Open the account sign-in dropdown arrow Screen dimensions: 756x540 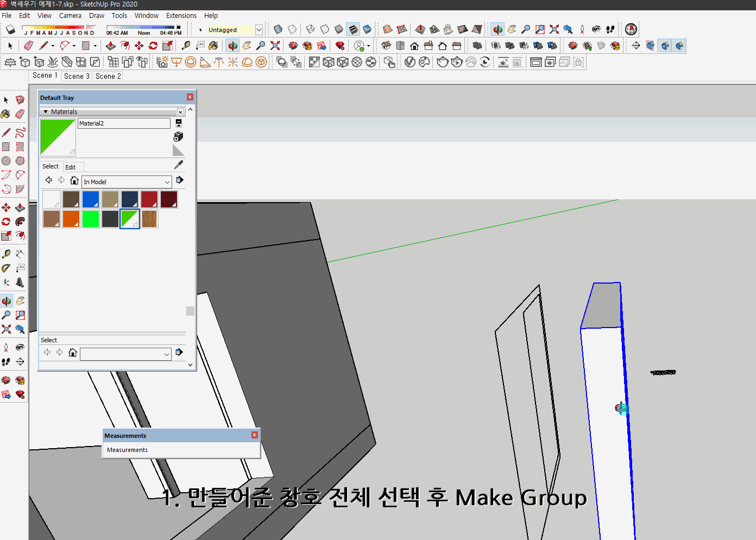[368, 46]
